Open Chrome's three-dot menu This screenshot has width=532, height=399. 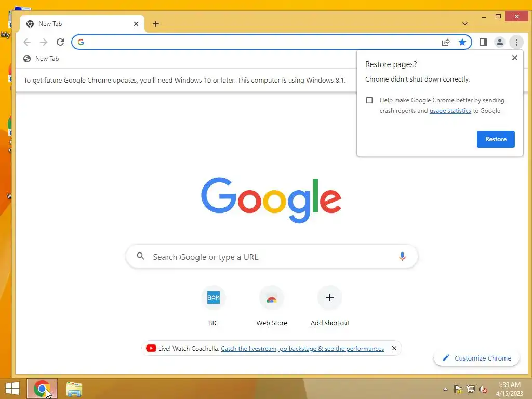tap(517, 42)
